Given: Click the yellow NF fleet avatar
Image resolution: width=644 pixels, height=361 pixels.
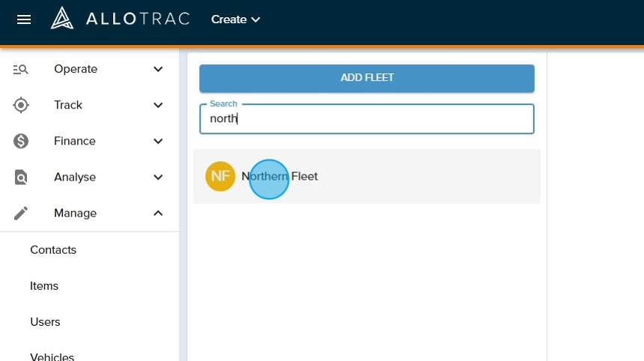Looking at the screenshot, I should [220, 177].
